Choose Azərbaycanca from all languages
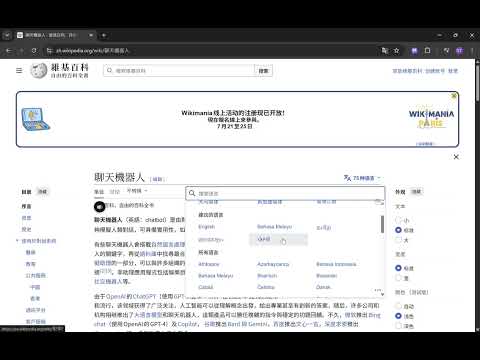The width and height of the screenshot is (480, 360). click(273, 264)
